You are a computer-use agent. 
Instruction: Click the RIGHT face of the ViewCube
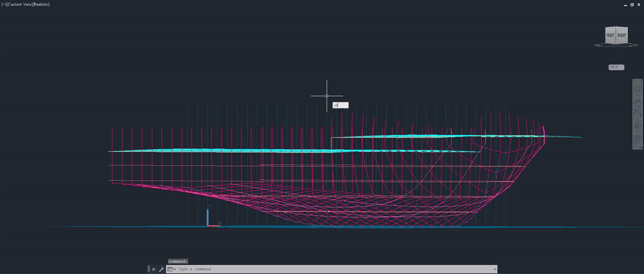[x=622, y=35]
